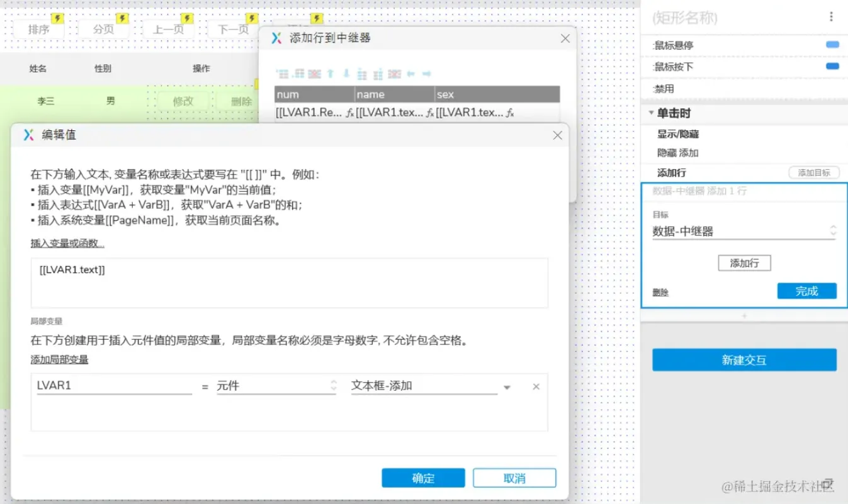The width and height of the screenshot is (848, 504).
Task: Open fx editor for name cell
Action: point(430,113)
